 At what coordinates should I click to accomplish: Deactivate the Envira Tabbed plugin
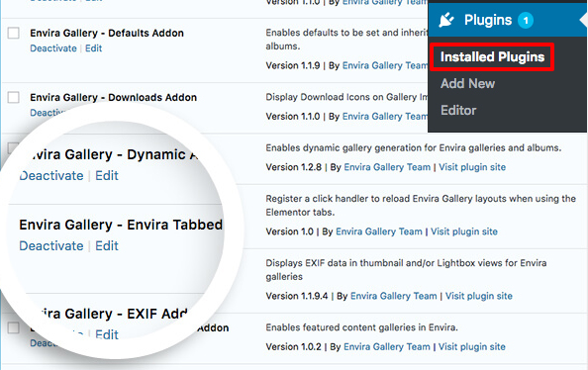click(x=51, y=246)
